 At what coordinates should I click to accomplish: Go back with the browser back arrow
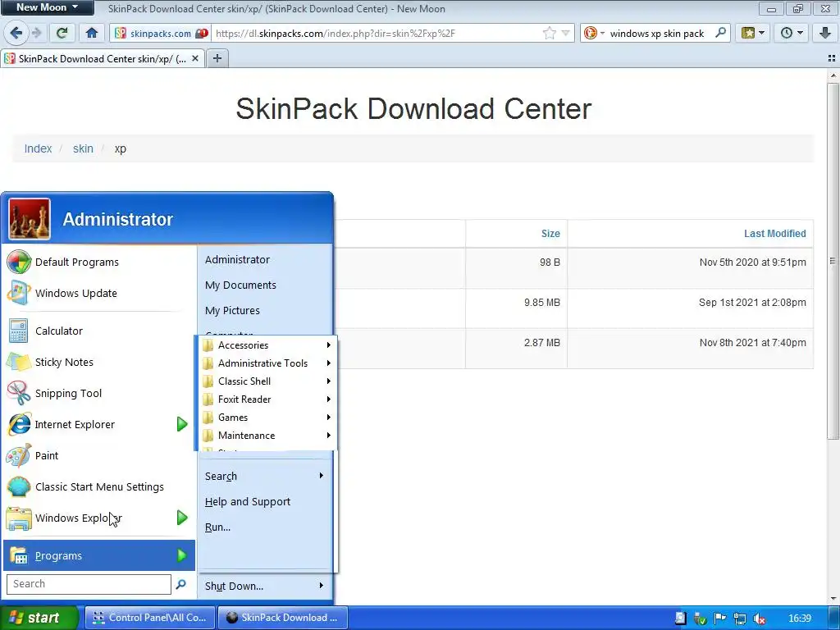tap(16, 33)
